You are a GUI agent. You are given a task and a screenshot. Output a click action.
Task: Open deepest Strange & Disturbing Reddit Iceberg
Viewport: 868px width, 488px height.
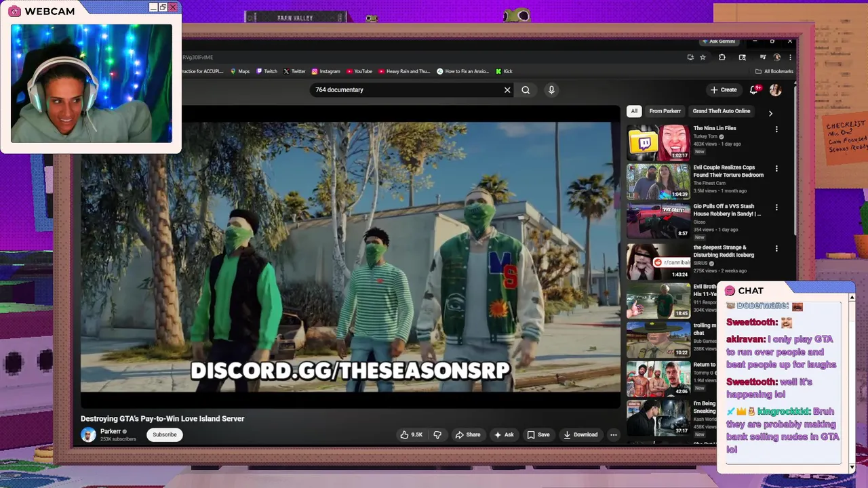(658, 262)
